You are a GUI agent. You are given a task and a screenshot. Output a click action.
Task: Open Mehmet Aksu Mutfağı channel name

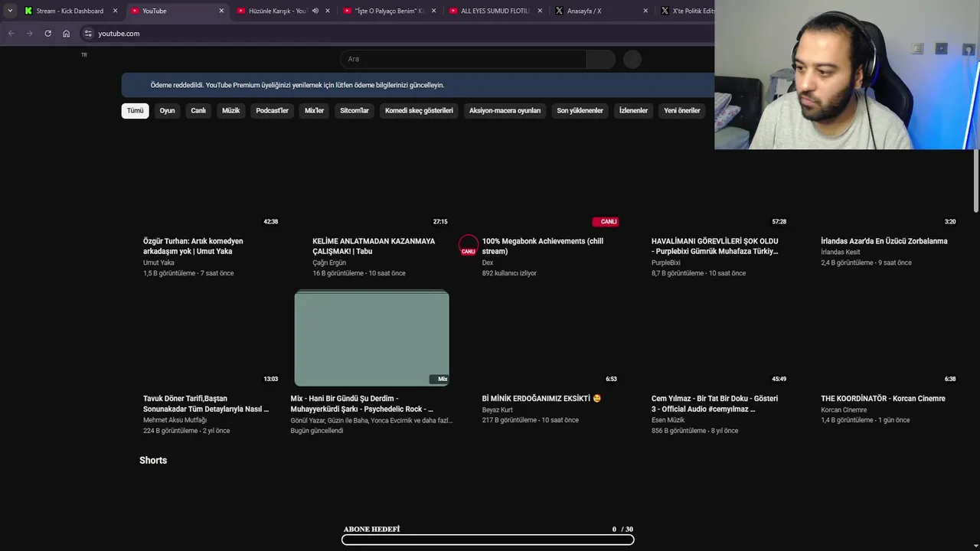pyautogui.click(x=175, y=420)
